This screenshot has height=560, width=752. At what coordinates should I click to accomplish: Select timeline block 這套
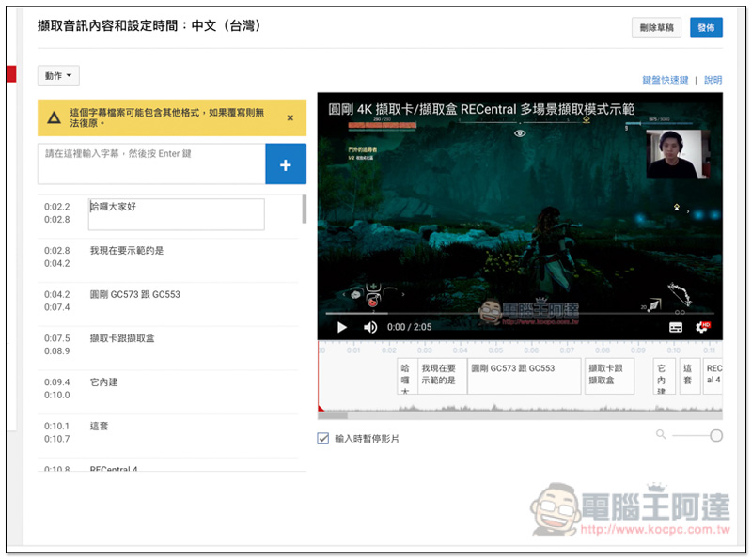point(690,376)
